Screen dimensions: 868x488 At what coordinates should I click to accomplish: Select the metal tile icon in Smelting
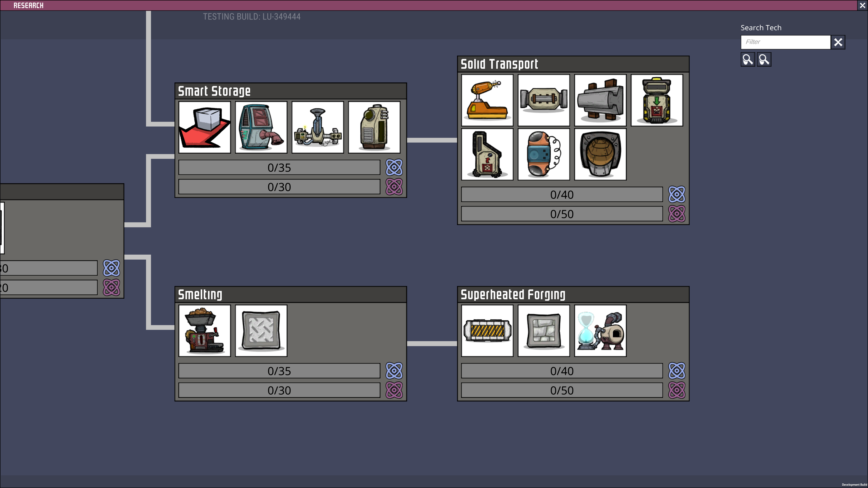(x=261, y=331)
